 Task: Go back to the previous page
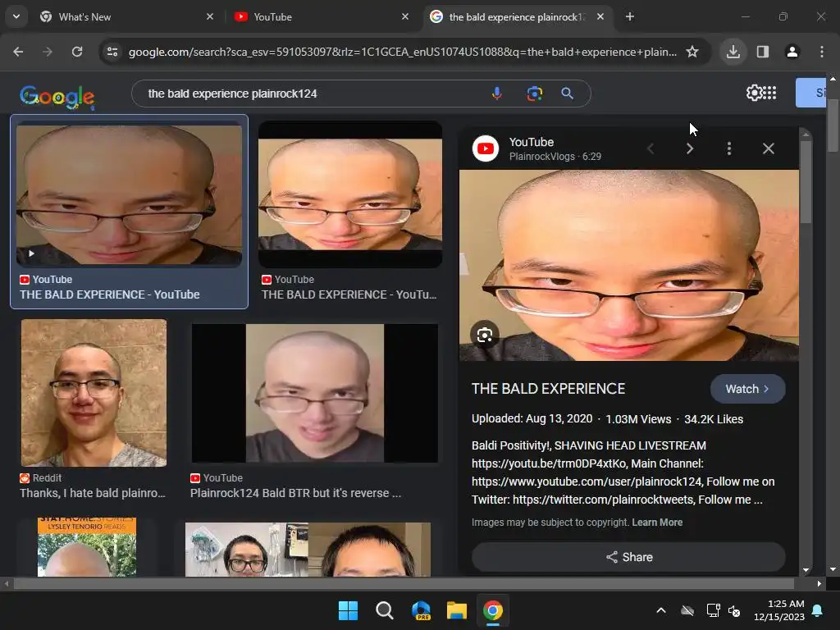(18, 52)
